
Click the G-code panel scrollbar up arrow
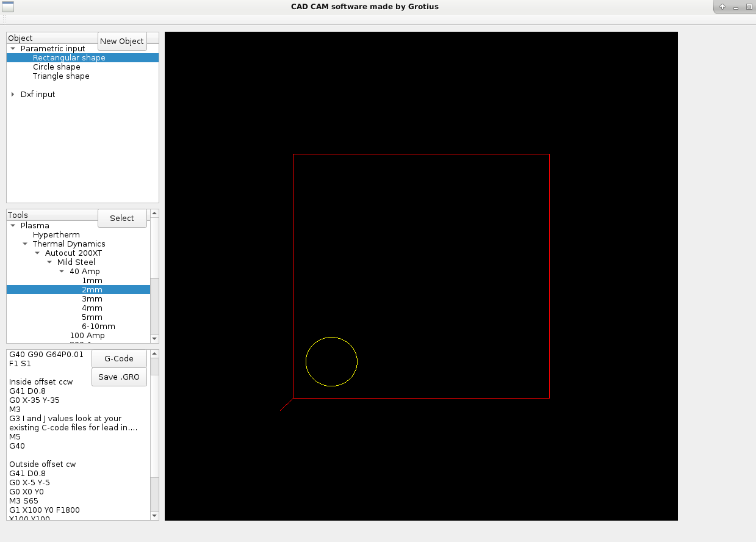tap(154, 353)
